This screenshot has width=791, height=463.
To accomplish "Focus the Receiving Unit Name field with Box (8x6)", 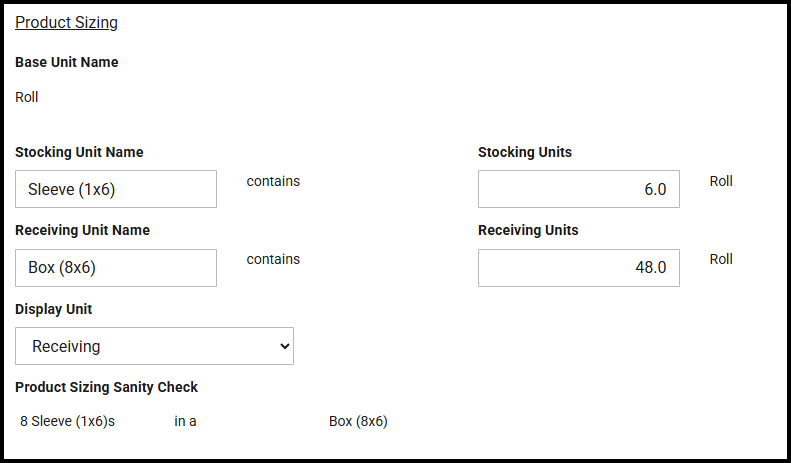I will tap(116, 268).
